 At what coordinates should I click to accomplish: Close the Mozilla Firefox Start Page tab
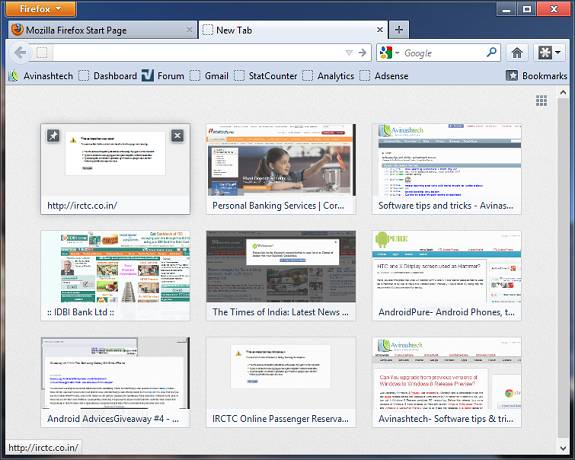[x=189, y=30]
